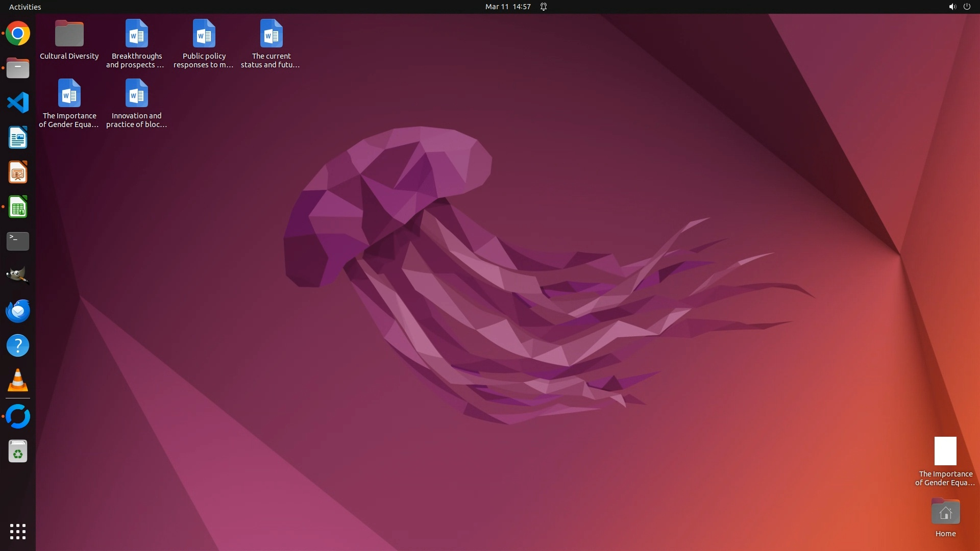Open GIMP image editor
This screenshot has width=980, height=551.
[x=18, y=276]
